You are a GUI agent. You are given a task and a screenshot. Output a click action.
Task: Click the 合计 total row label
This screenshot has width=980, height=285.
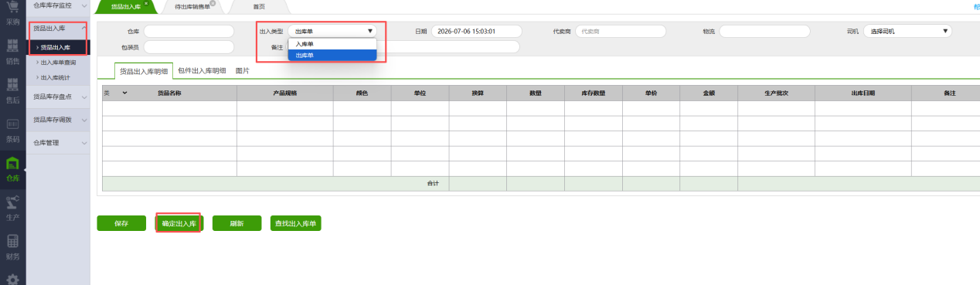(433, 184)
